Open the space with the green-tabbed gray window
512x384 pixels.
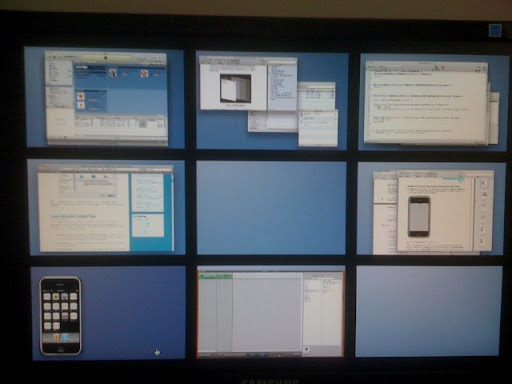pos(271,312)
